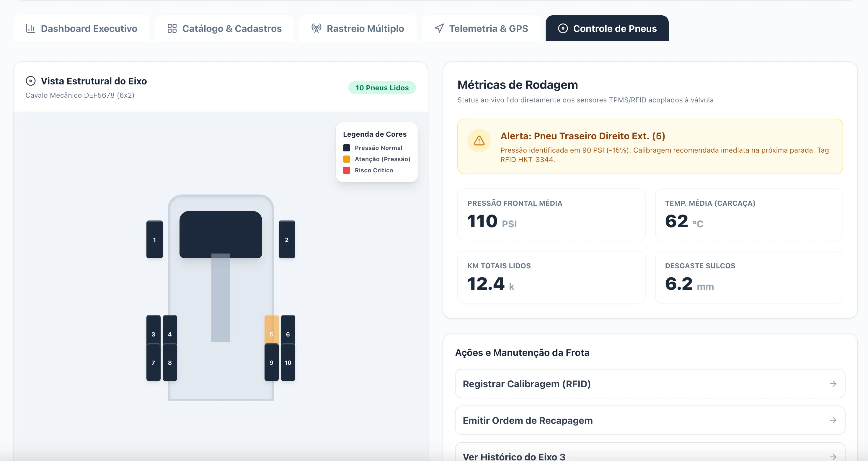This screenshot has height=461, width=868.
Task: Click the target icon next to Vista Estrutural do Eixo
Action: point(31,81)
